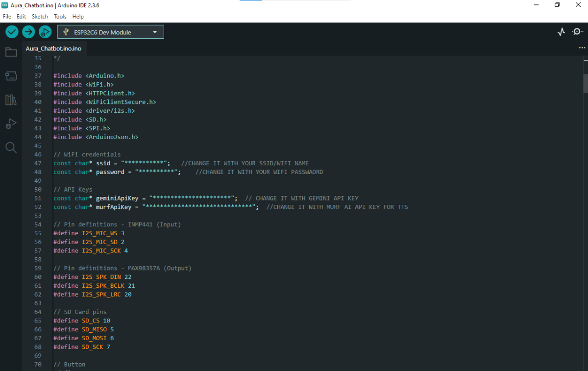Screen dimensions: 588x371
Task: Open the Tools menu
Action: click(60, 16)
